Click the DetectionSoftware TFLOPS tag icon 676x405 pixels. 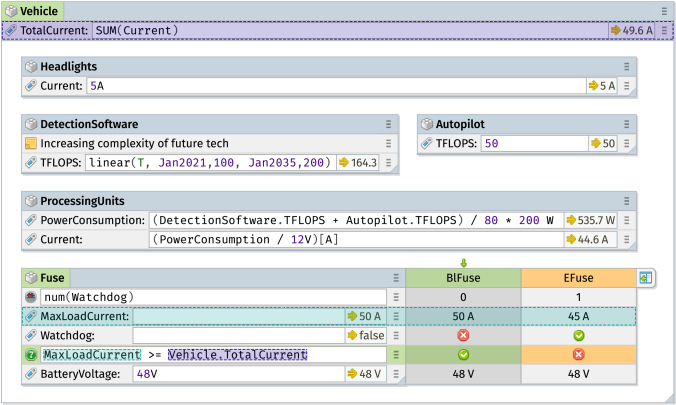(31, 162)
